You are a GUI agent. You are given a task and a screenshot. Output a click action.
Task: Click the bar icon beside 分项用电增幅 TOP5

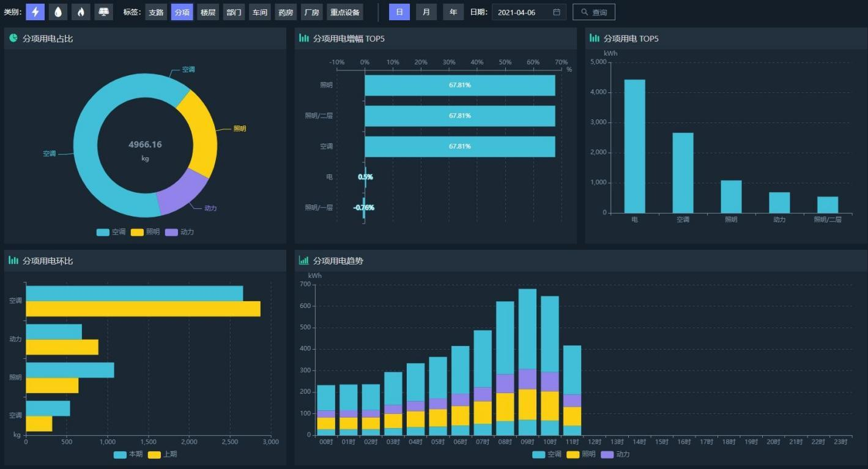coord(303,39)
